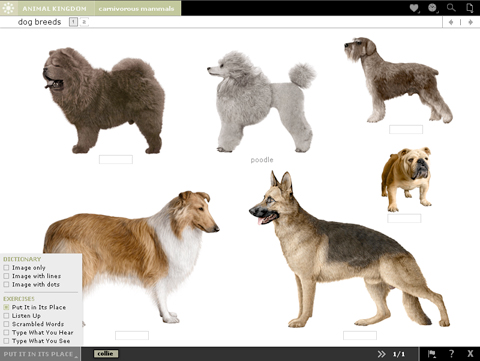This screenshot has width=480, height=361.
Task: Open the search magnifier icon
Action: click(x=451, y=8)
